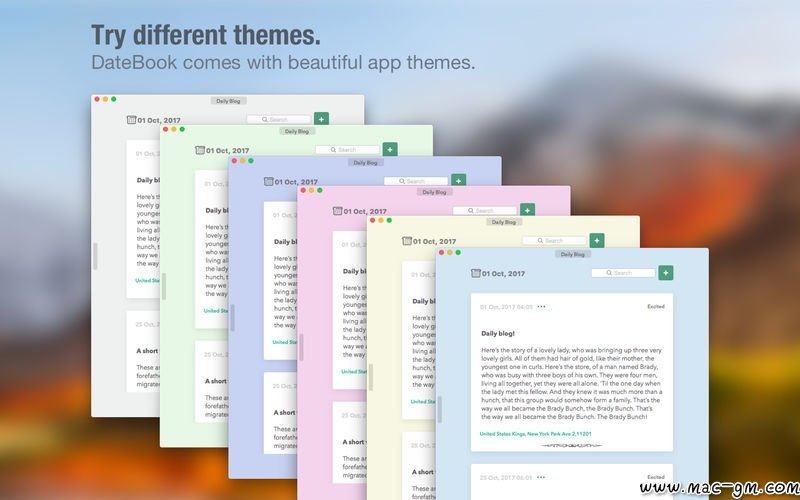Open the calendar icon in the cream window

coord(407,241)
